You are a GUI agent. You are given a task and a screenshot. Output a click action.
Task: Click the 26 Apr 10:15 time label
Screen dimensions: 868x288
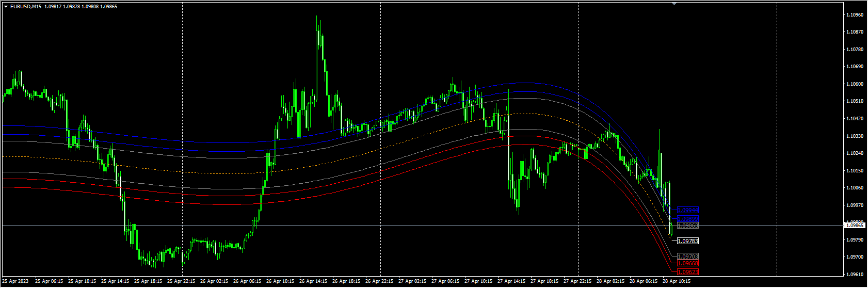click(x=280, y=281)
